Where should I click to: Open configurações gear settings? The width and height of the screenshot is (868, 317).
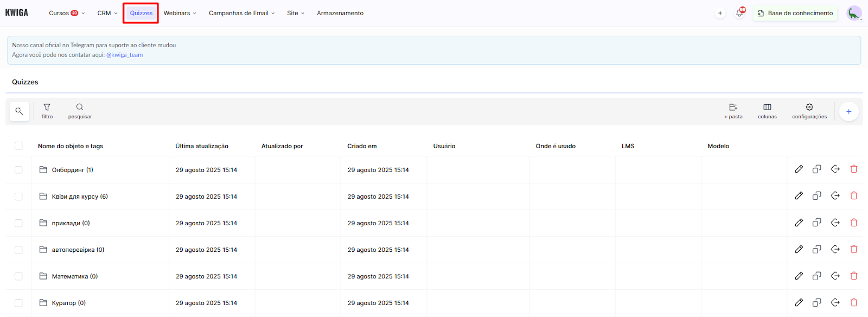(809, 111)
